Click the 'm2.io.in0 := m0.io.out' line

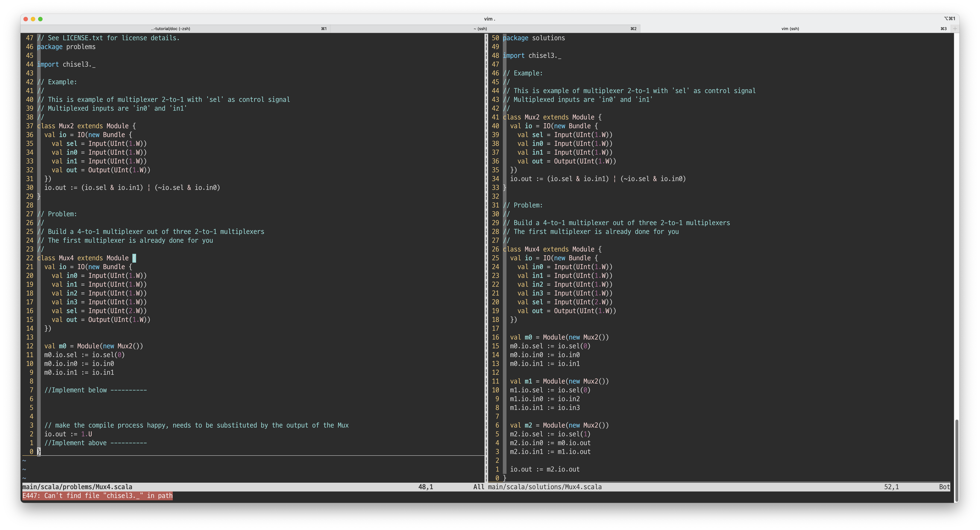[550, 443]
